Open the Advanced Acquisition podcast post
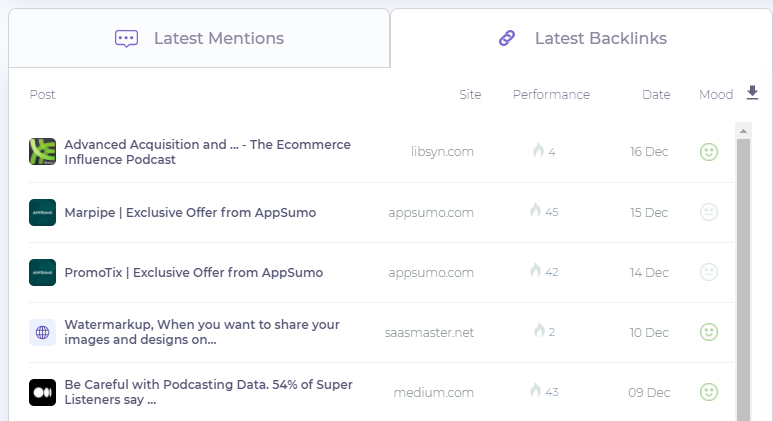The image size is (773, 421). [x=208, y=152]
